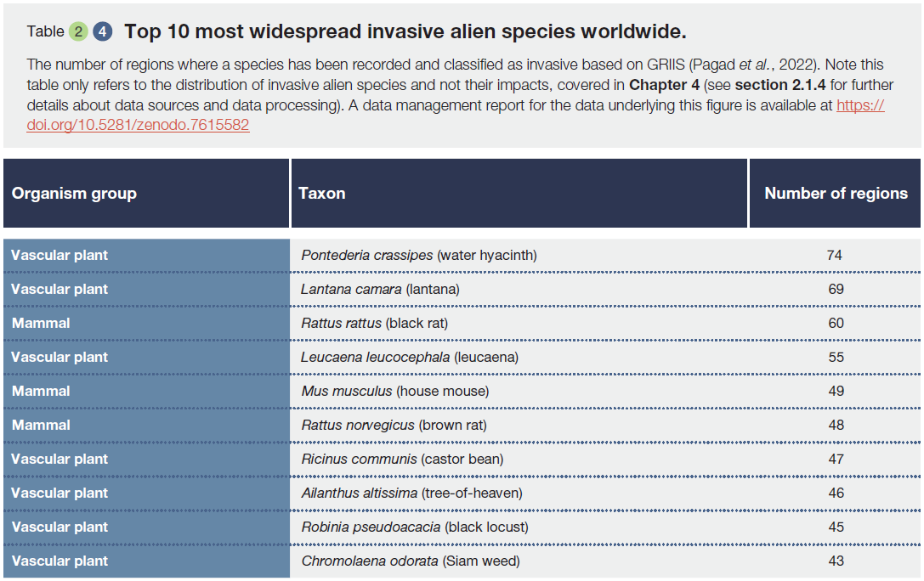Click 'Vascular plant' in the black locust row
The height and width of the screenshot is (581, 924).
click(x=60, y=527)
